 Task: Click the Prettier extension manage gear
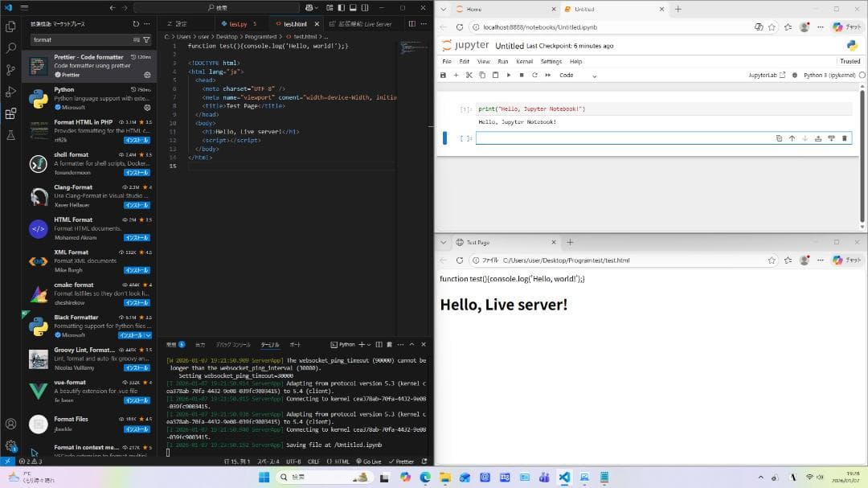(147, 75)
